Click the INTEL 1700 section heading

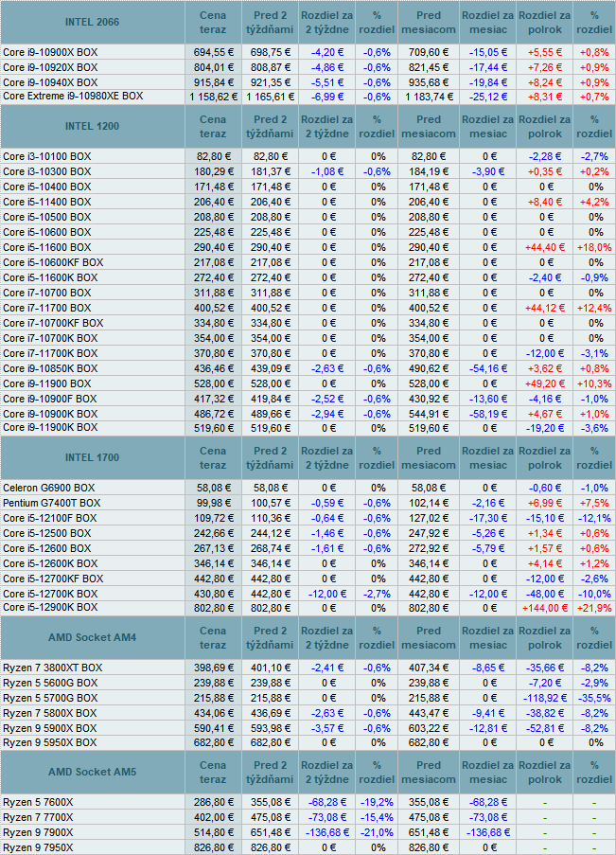92,458
